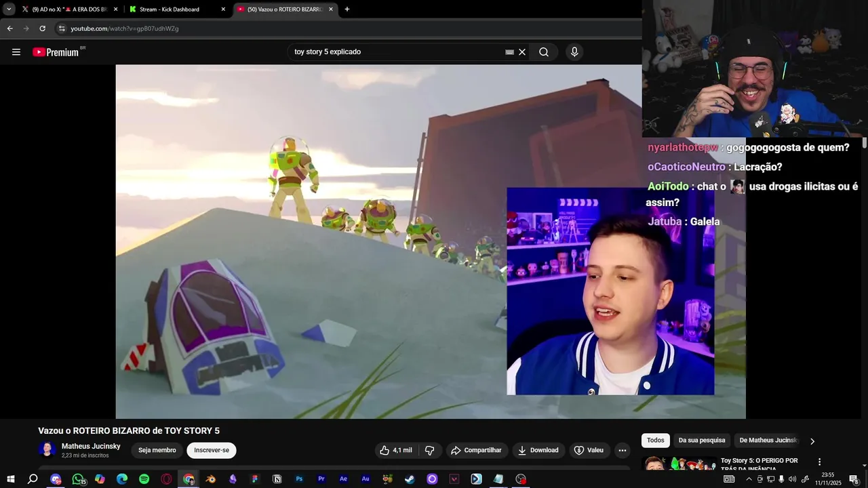Open the Windows notification center

click(x=854, y=479)
